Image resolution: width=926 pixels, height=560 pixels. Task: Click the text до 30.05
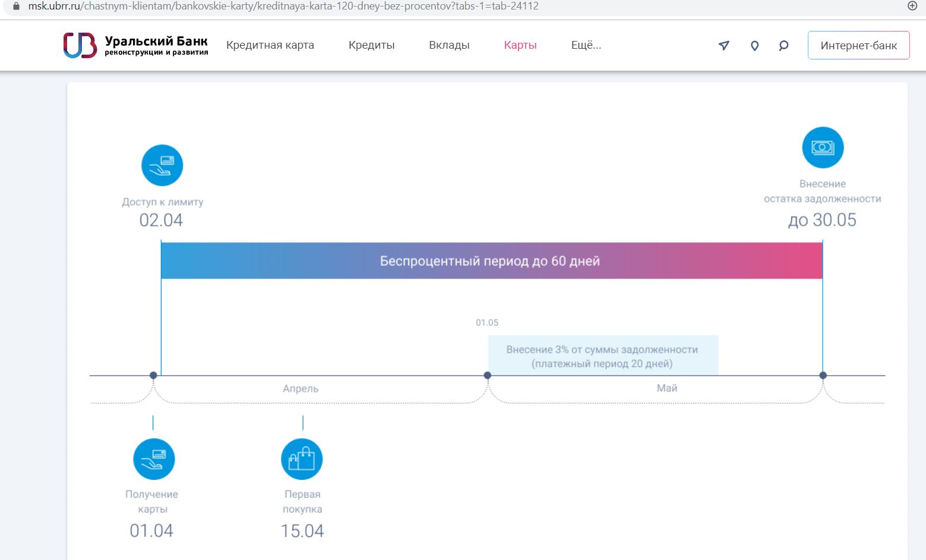(822, 220)
